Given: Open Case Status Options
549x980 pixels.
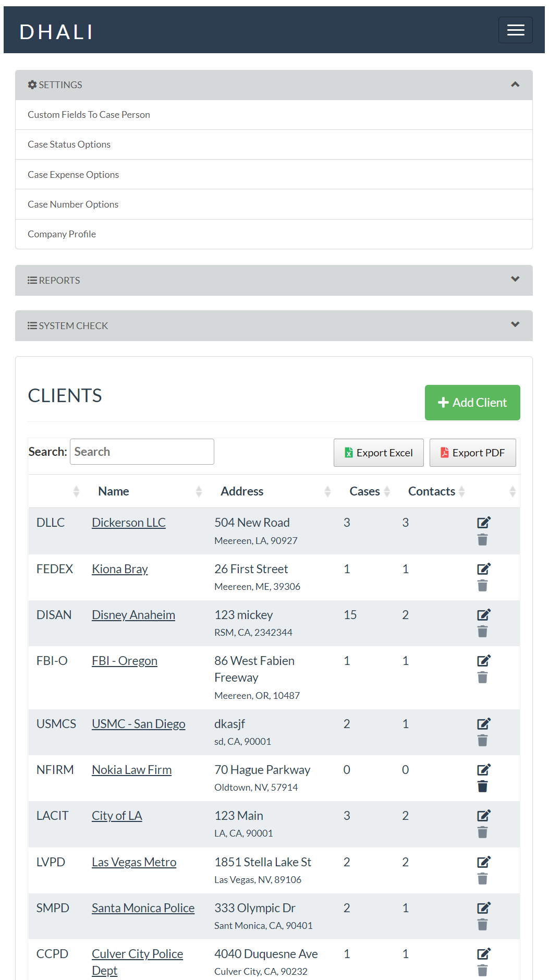Looking at the screenshot, I should [x=69, y=144].
